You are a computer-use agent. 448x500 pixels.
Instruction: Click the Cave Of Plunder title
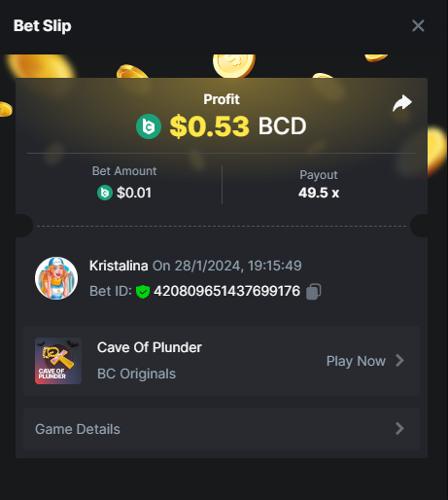click(150, 347)
